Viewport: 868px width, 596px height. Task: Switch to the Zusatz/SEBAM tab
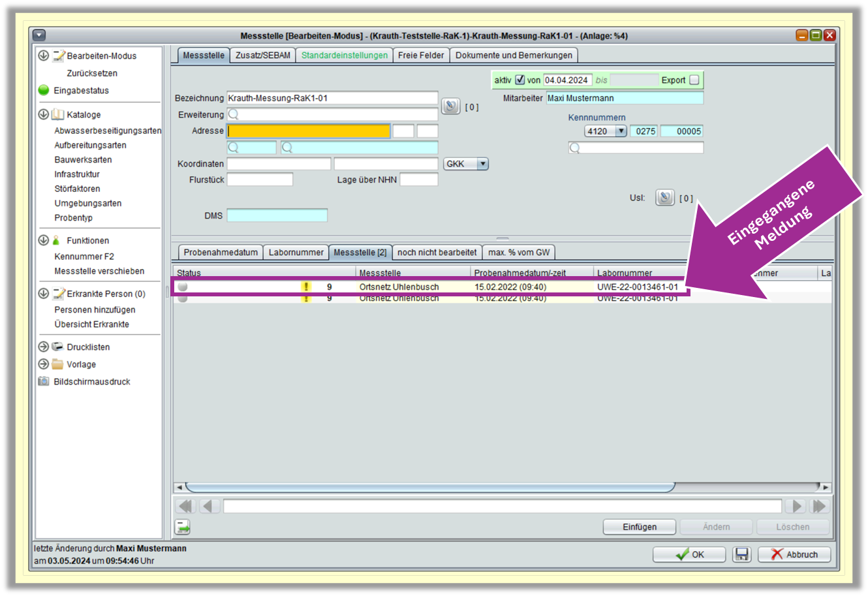click(x=262, y=55)
